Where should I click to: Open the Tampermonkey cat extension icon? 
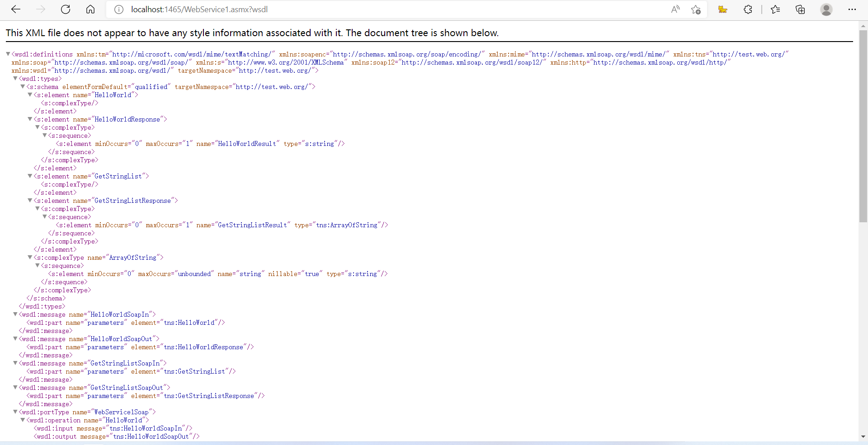tap(722, 9)
